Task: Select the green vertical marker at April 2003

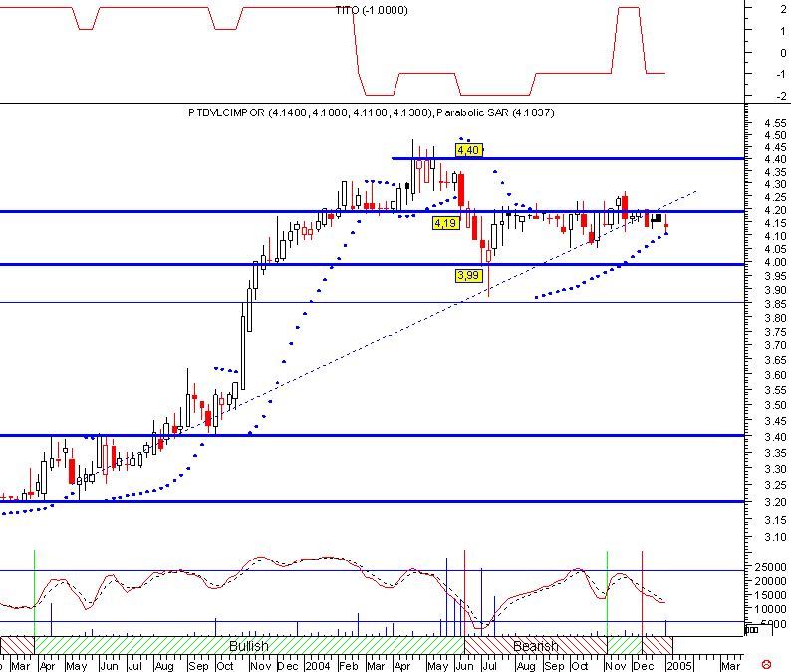Action: click(34, 592)
